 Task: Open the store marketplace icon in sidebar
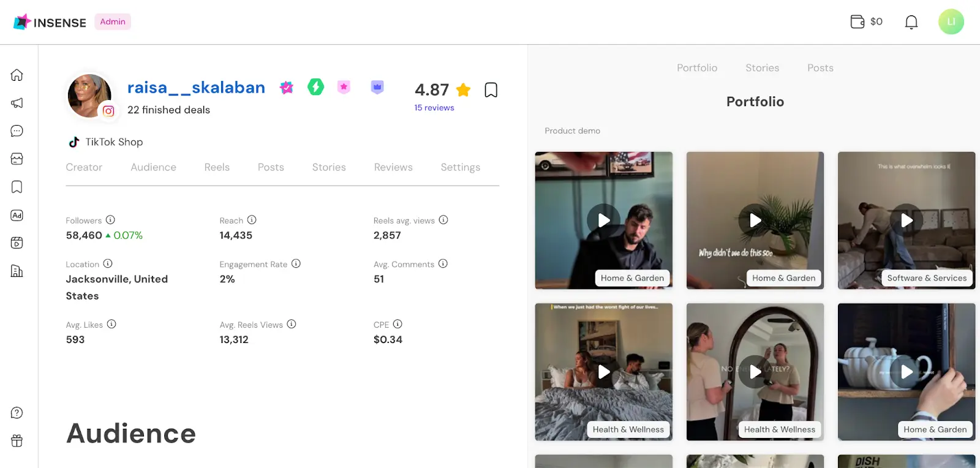[x=17, y=159]
